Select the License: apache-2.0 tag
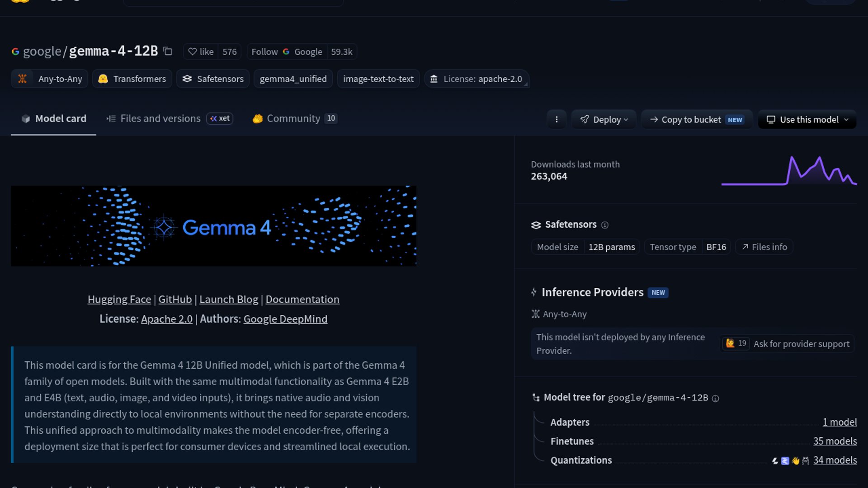868x488 pixels. click(x=476, y=79)
